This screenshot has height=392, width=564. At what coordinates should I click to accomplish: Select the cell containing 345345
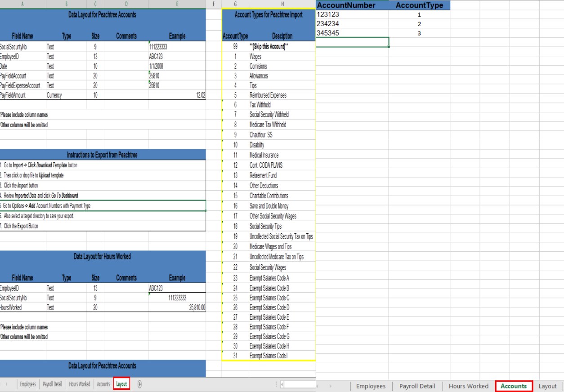[352, 33]
